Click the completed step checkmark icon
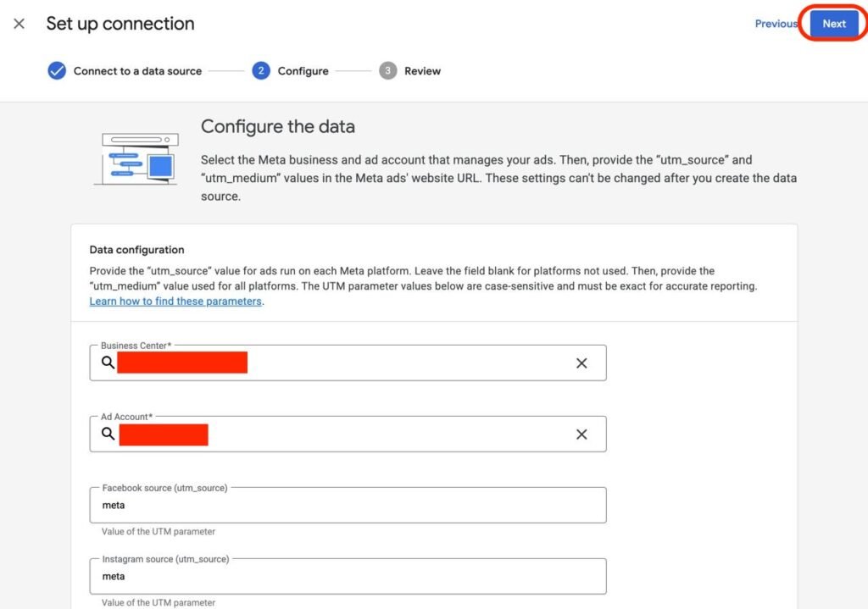This screenshot has height=609, width=868. click(x=57, y=71)
